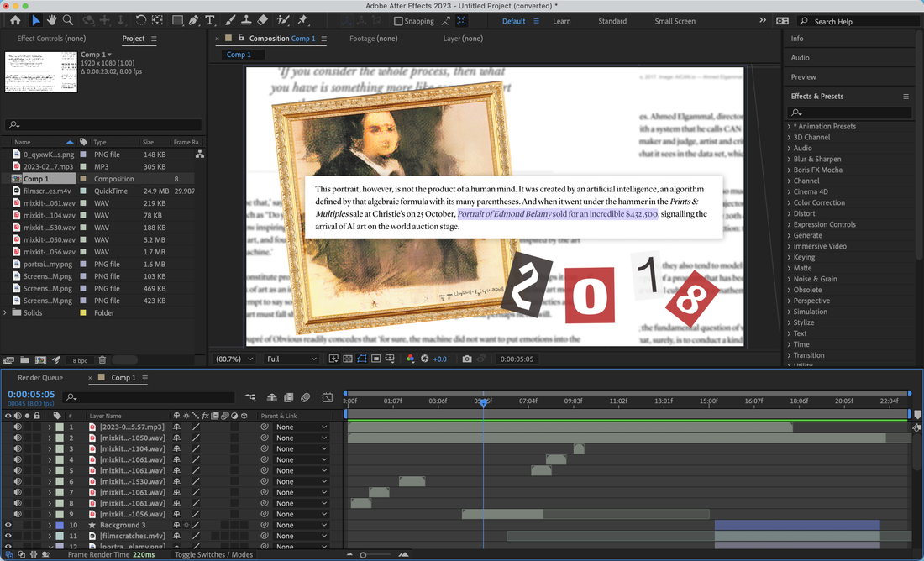Switch to the Learn workspace
The width and height of the screenshot is (924, 561).
[562, 21]
